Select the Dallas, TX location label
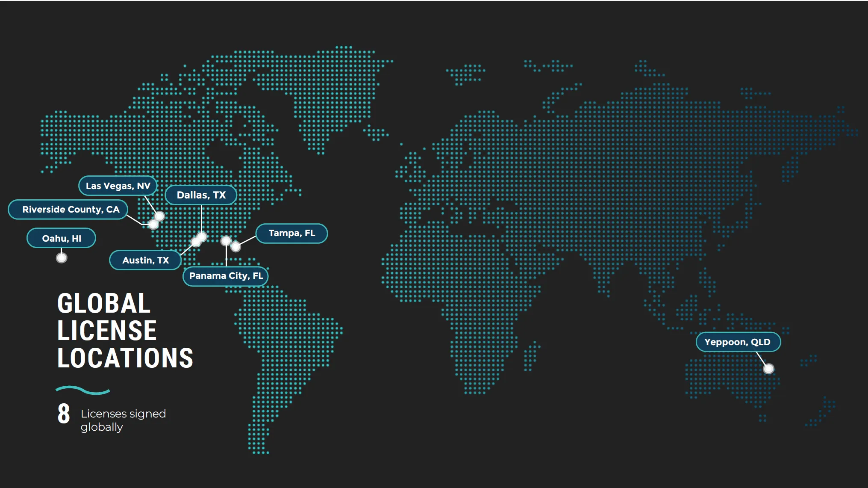Screen dimensions: 868x488 [201, 195]
